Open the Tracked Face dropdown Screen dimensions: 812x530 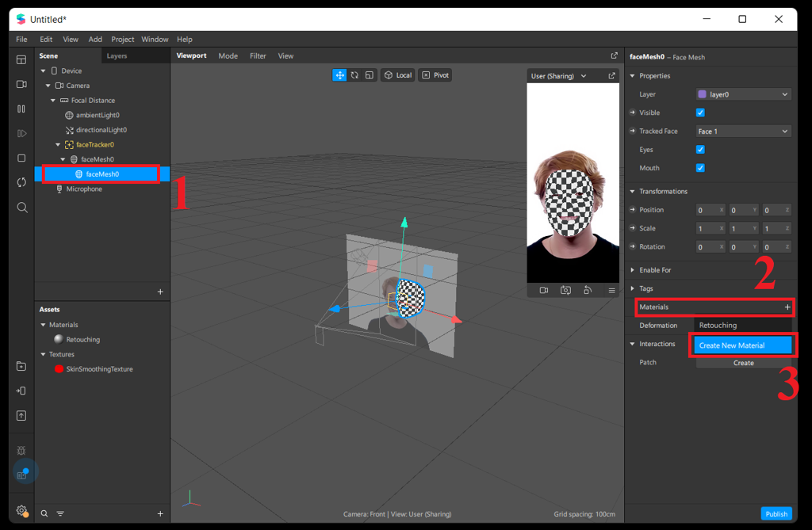click(x=743, y=132)
